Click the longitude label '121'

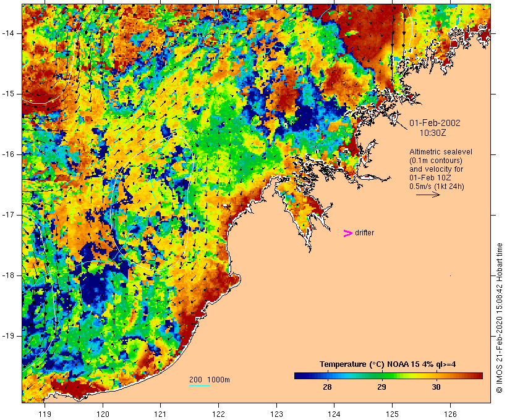pos(160,414)
